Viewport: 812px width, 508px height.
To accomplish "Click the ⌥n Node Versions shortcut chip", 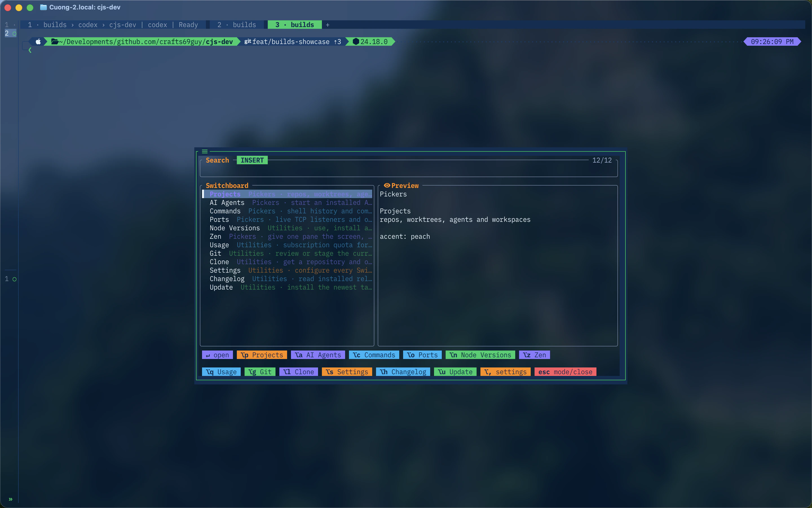I will [x=480, y=355].
